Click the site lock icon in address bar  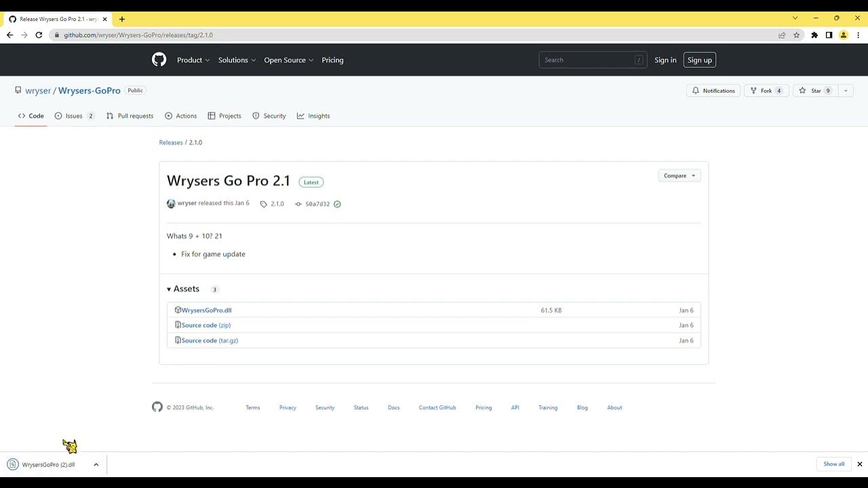pyautogui.click(x=58, y=35)
